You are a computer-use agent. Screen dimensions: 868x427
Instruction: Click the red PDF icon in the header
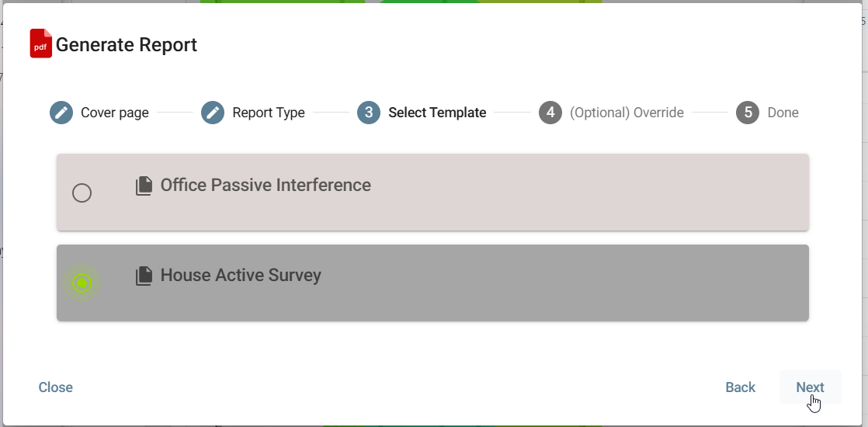(40, 44)
